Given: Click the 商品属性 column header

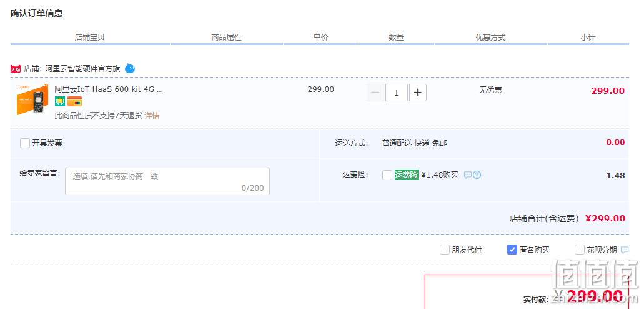Looking at the screenshot, I should click(226, 38).
